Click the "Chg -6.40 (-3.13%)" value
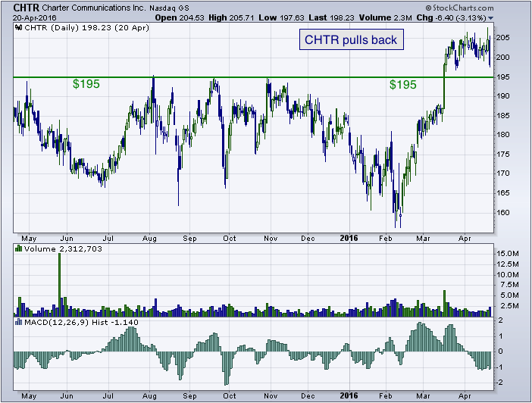The height and width of the screenshot is (403, 532). 452,18
